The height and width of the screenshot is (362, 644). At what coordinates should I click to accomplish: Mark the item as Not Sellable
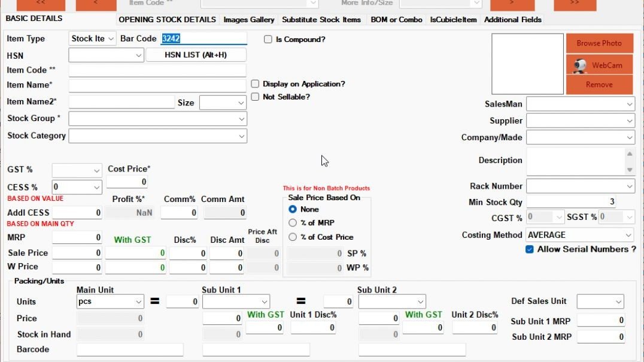point(254,96)
